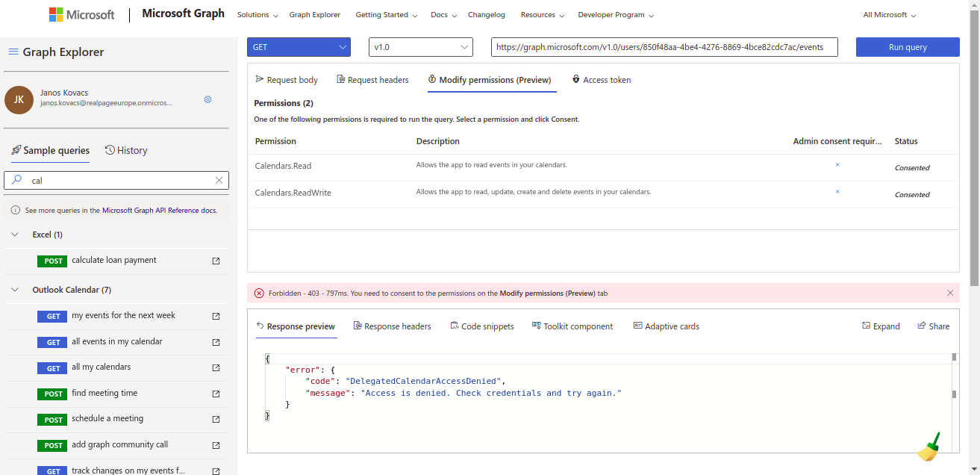Viewport: 980px width, 475px height.
Task: Collapse the Excel sample queries group
Action: (13, 234)
